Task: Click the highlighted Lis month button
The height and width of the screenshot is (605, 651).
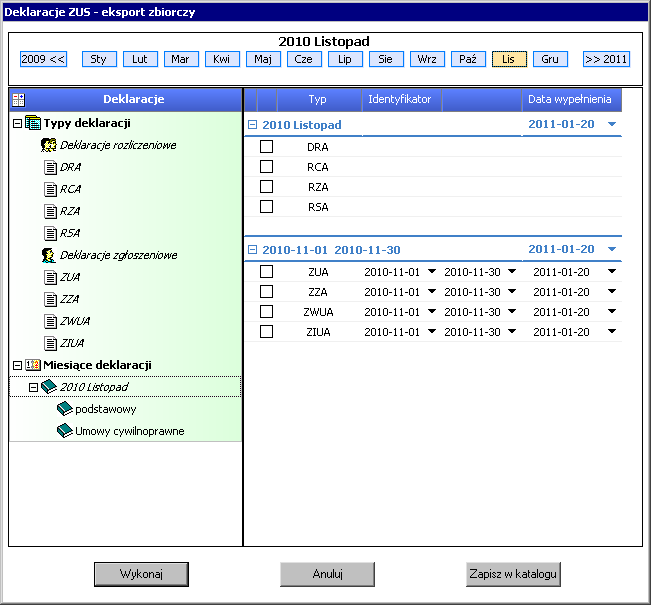Action: coord(509,59)
